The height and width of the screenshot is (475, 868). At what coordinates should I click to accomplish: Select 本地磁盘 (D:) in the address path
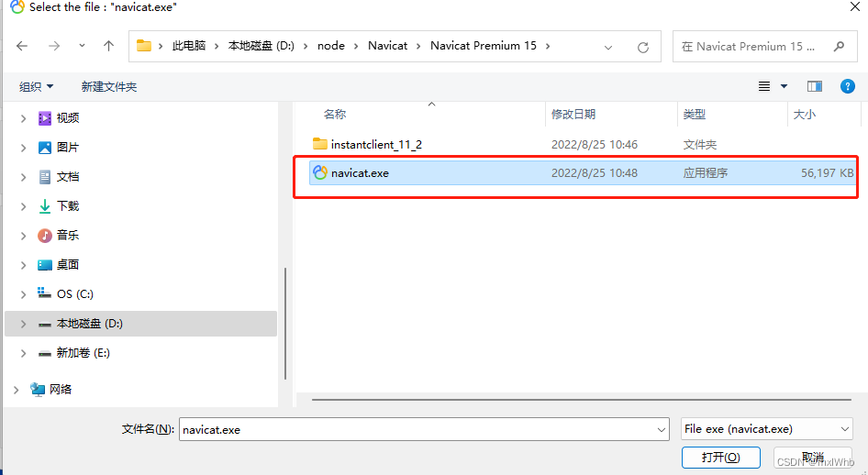pos(262,46)
